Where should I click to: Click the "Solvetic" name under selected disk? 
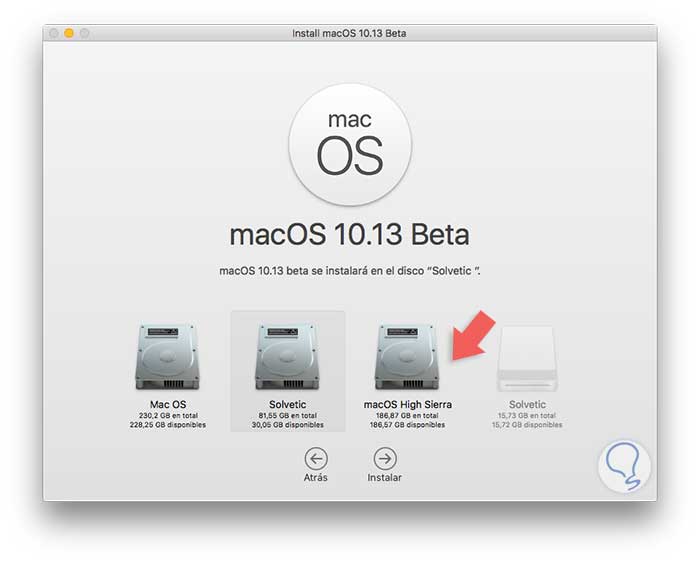pyautogui.click(x=287, y=404)
